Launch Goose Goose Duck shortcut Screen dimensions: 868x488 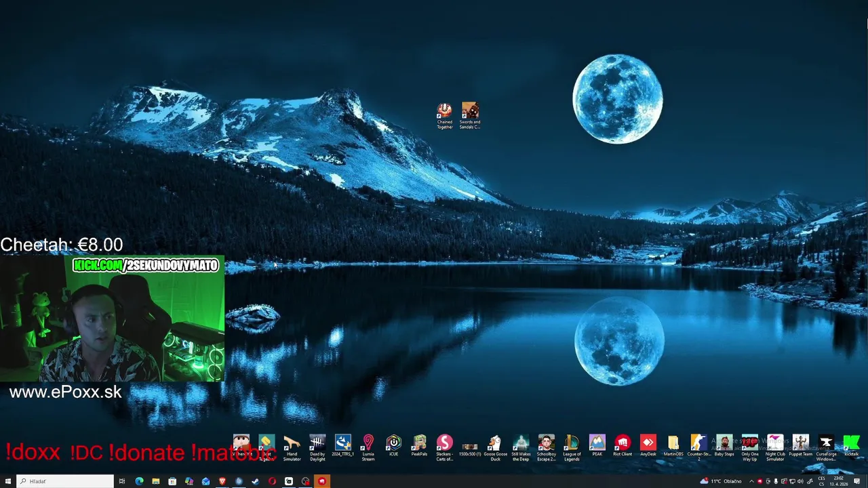coord(495,449)
